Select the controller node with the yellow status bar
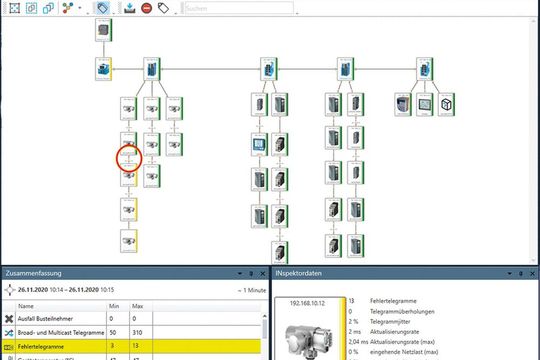540x360 pixels. [x=104, y=69]
